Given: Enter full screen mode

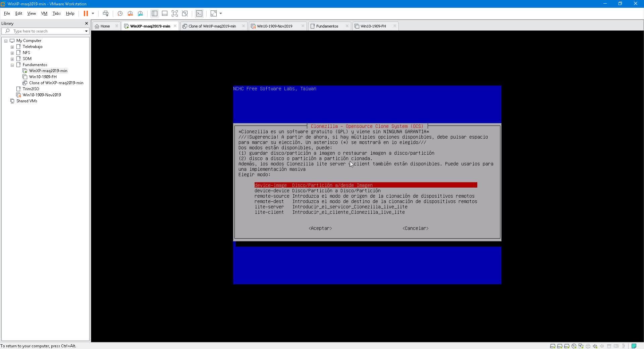Looking at the screenshot, I should tap(175, 13).
